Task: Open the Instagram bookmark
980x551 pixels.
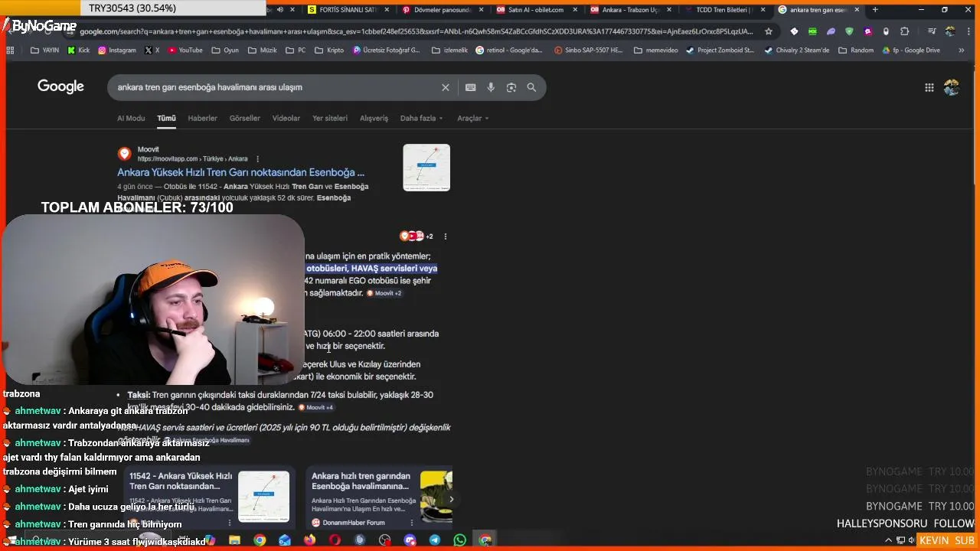Action: (117, 50)
